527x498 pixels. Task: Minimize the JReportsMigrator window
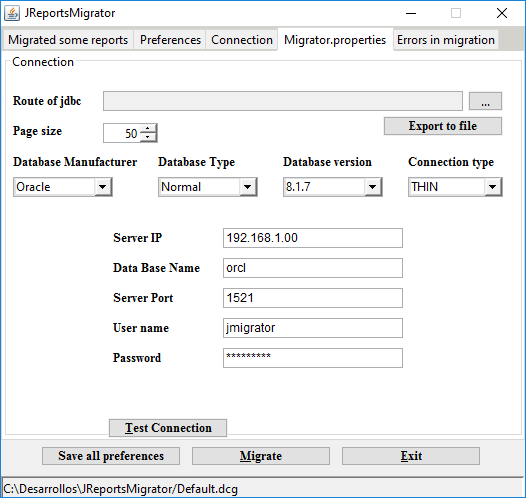coord(411,13)
